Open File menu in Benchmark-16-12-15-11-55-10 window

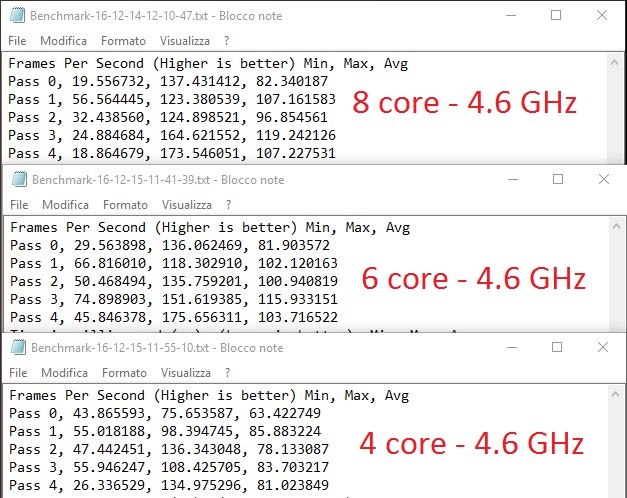[18, 373]
